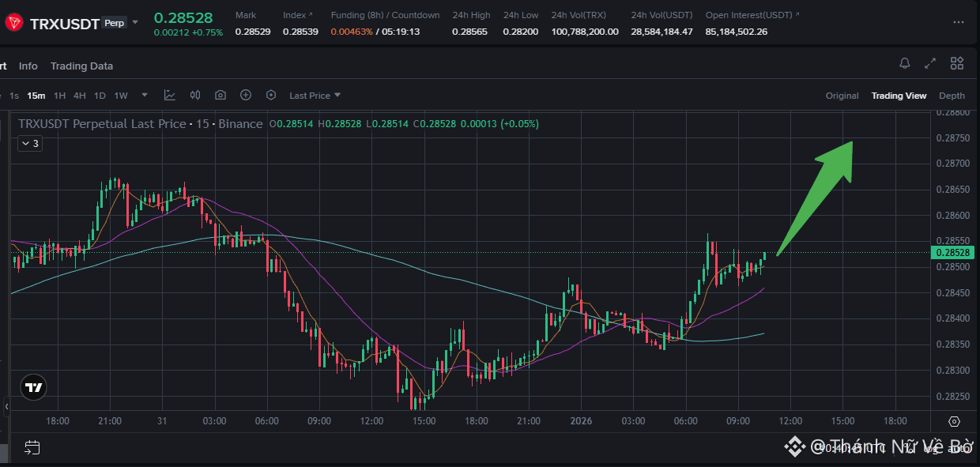Select the 1H chart interval
980x467 pixels.
pos(59,96)
